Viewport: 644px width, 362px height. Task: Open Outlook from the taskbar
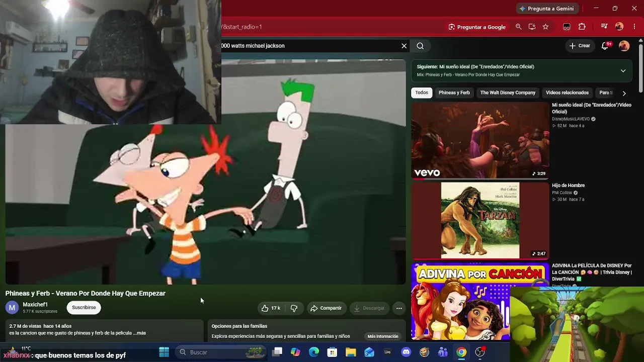pos(369,352)
